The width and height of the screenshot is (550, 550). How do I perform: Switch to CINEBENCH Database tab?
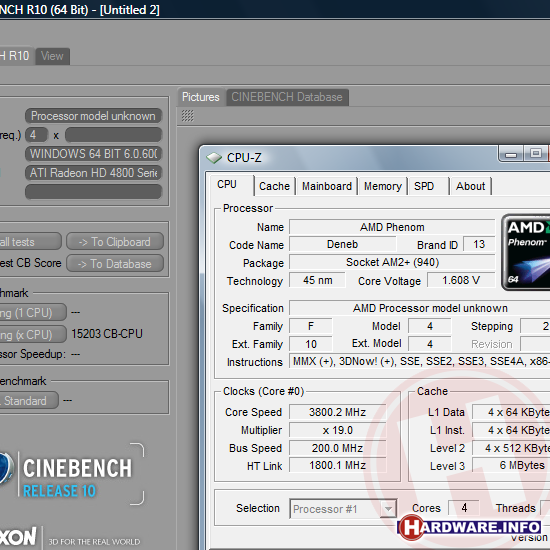(287, 97)
